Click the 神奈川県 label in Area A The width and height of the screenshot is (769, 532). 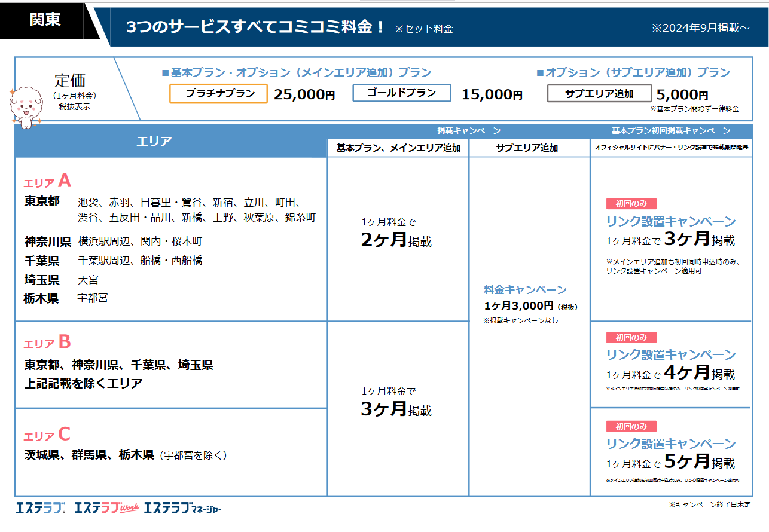48,241
